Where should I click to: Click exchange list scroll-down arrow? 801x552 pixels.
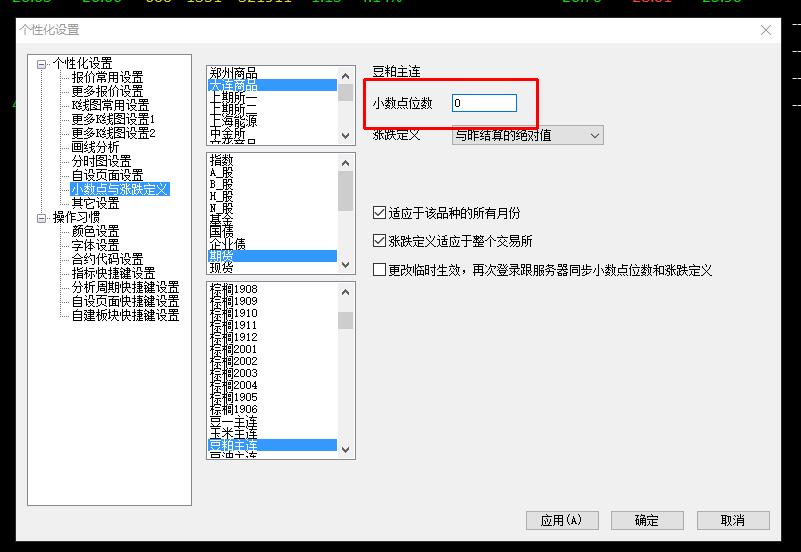click(345, 136)
